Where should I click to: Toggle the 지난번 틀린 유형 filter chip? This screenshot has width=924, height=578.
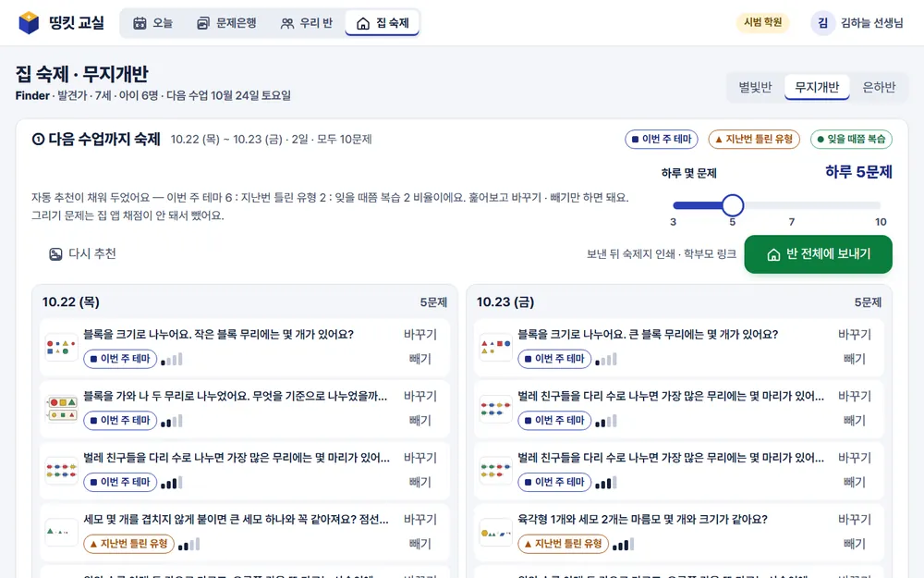tap(754, 140)
